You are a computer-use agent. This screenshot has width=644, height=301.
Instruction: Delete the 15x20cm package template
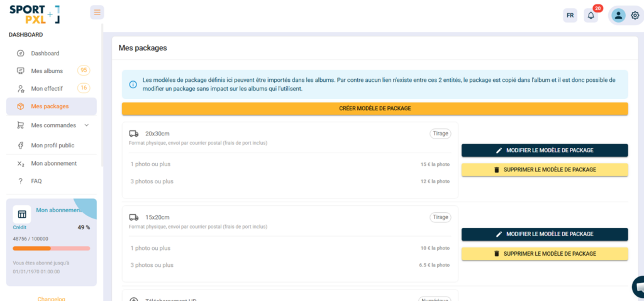click(545, 254)
